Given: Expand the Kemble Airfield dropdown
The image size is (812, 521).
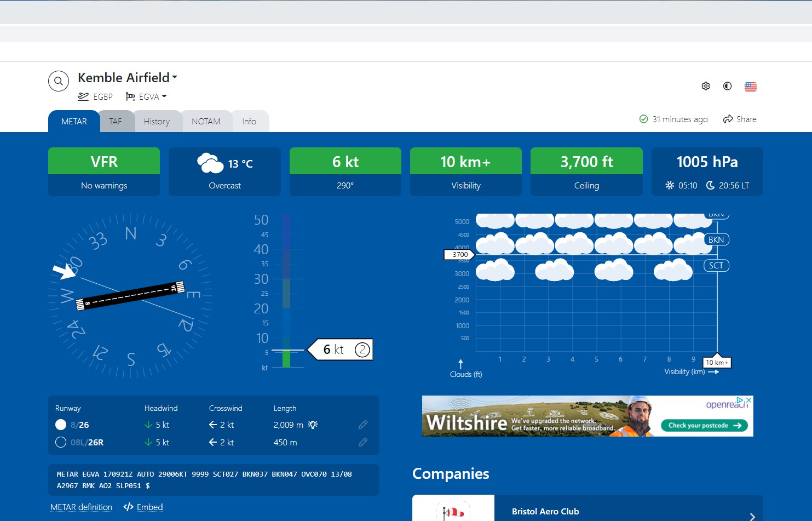Looking at the screenshot, I should (174, 77).
